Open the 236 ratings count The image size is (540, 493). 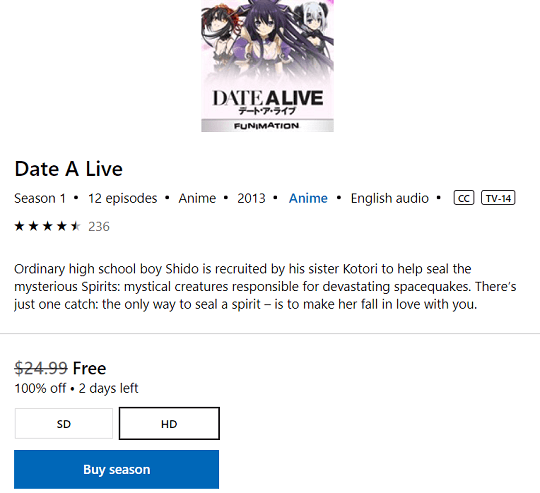point(99,227)
